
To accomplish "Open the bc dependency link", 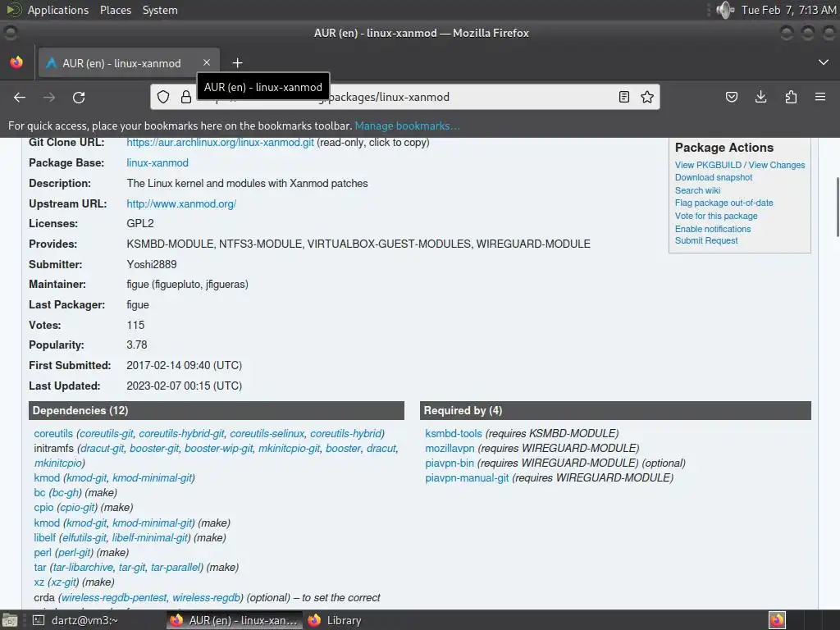I will tap(39, 493).
